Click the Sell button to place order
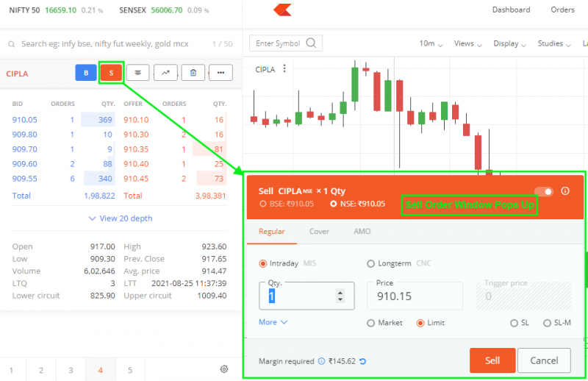Image resolution: width=588 pixels, height=381 pixels. point(492,360)
